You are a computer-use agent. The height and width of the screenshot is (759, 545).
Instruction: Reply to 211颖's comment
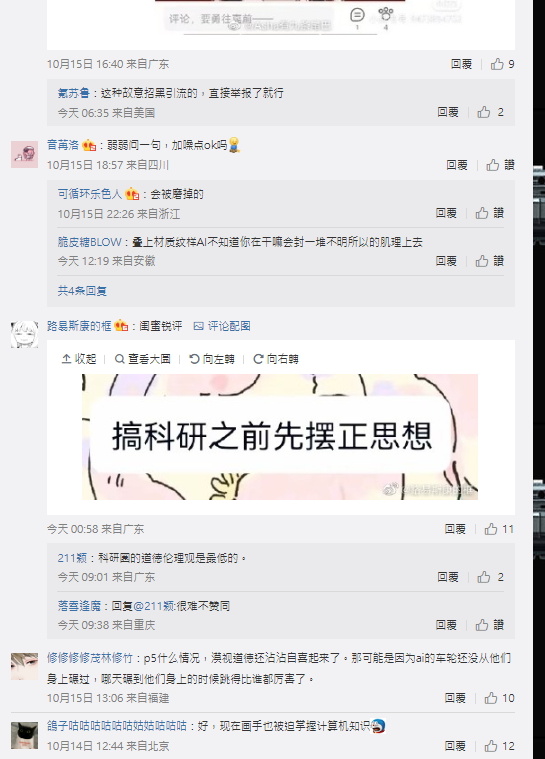coord(448,577)
